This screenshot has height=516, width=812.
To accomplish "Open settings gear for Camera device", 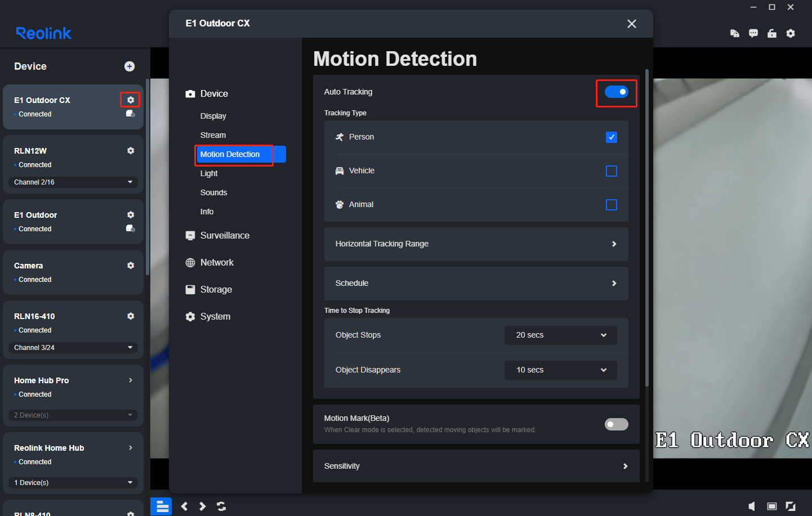I will [x=131, y=266].
